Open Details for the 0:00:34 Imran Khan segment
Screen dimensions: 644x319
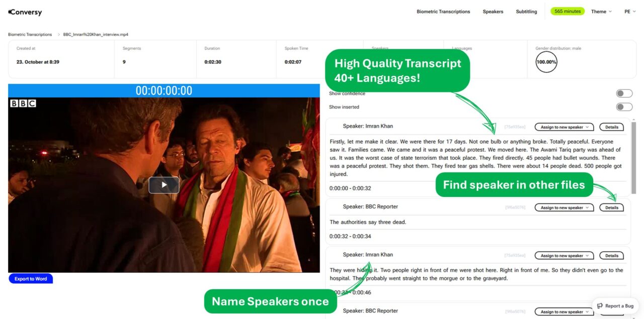(612, 256)
